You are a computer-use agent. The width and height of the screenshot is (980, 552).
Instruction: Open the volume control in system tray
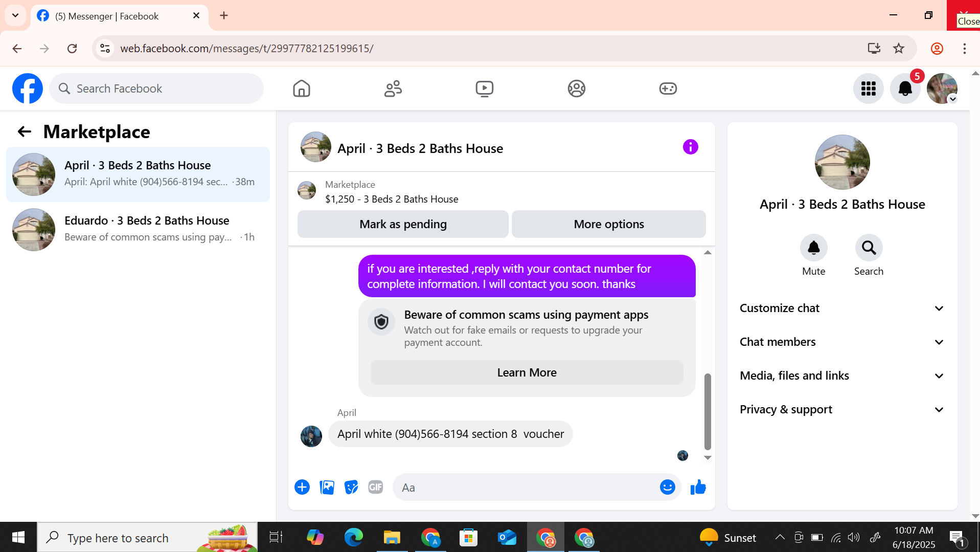pos(854,537)
